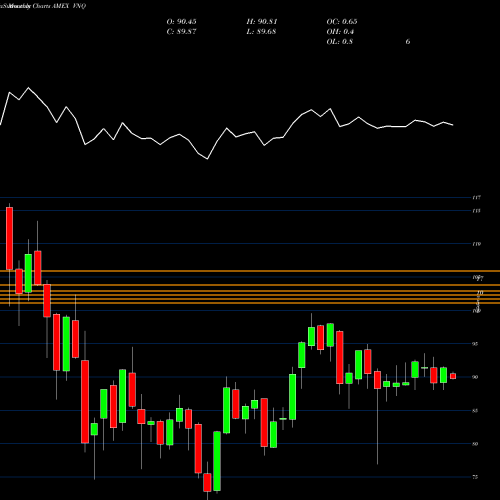Click the 117 price axis label

coord(476,198)
